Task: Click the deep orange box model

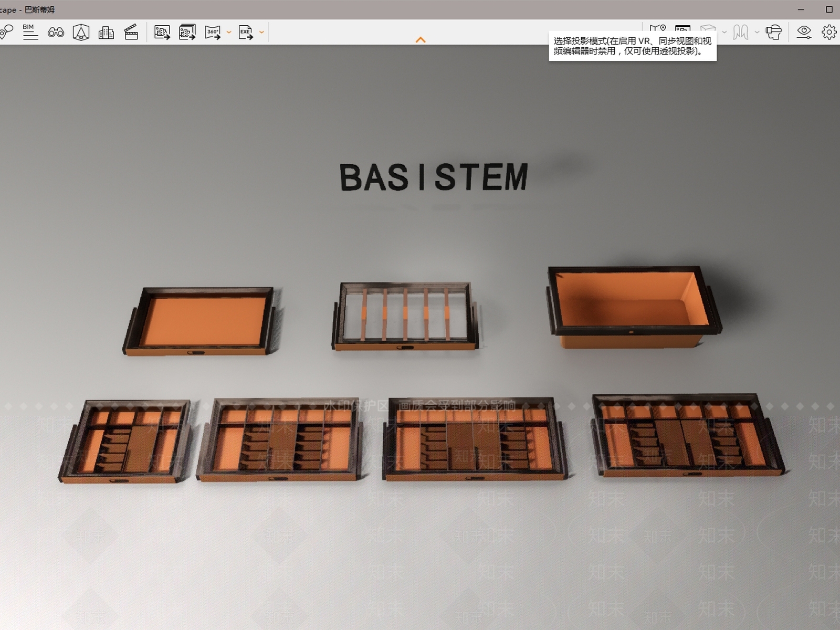Action: [634, 307]
